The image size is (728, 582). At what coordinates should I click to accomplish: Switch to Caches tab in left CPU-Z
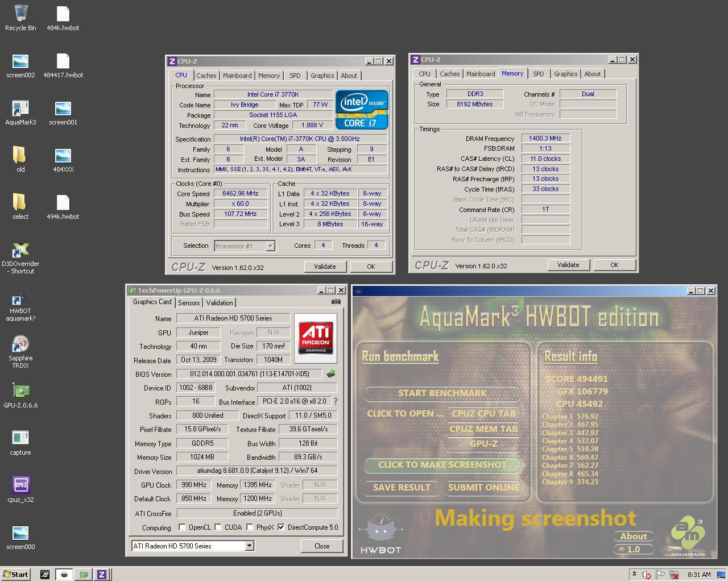click(206, 76)
